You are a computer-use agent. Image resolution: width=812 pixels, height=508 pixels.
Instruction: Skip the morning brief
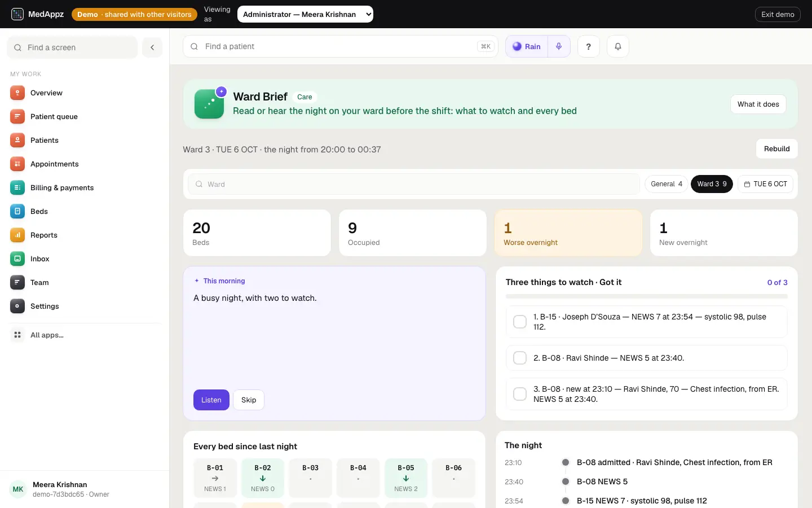[249, 400]
